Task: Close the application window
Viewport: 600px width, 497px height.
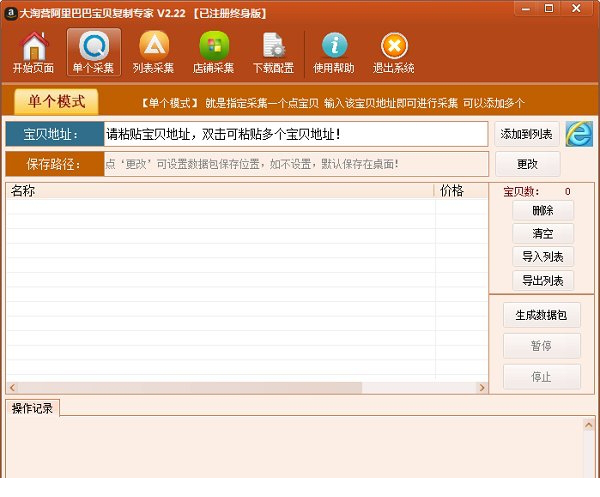Action: click(577, 8)
